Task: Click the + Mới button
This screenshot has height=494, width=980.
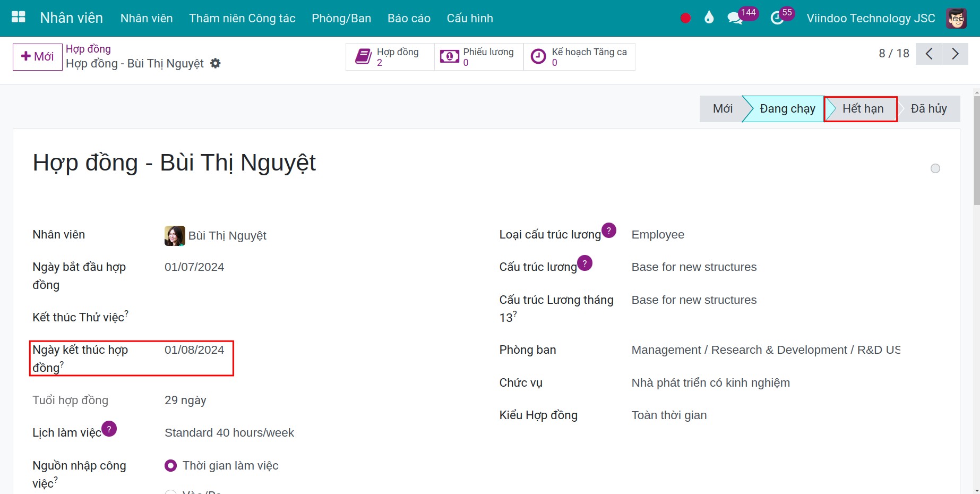Action: pyautogui.click(x=37, y=57)
